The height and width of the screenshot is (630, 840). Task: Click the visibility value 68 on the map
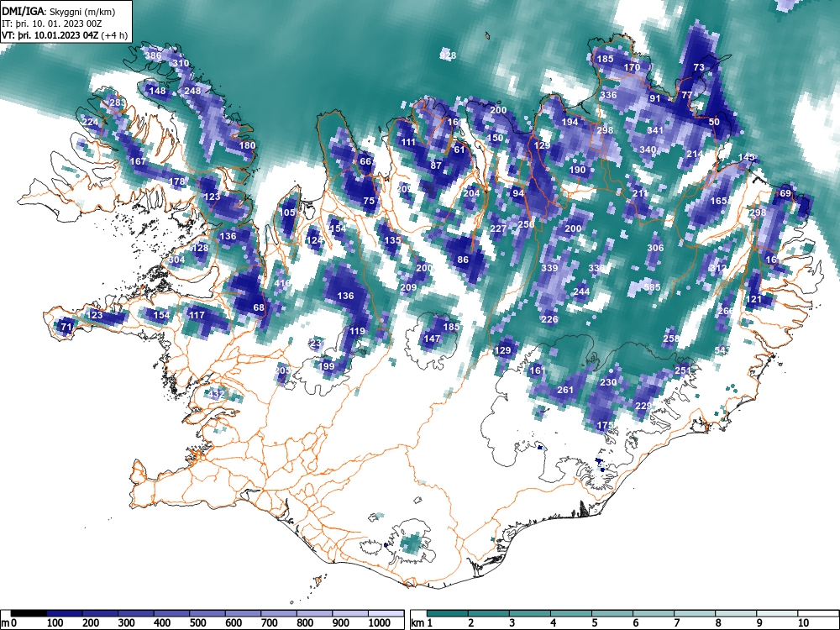pyautogui.click(x=259, y=307)
